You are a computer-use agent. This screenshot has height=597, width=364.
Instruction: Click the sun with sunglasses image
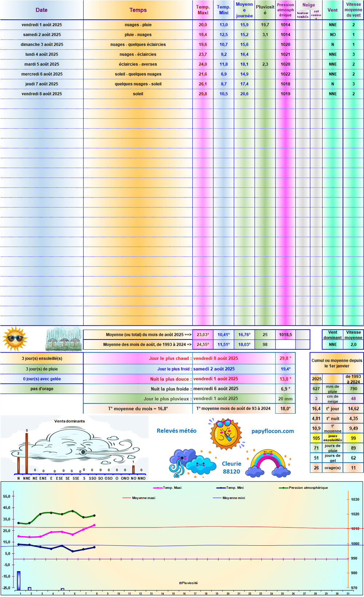[x=15, y=339]
